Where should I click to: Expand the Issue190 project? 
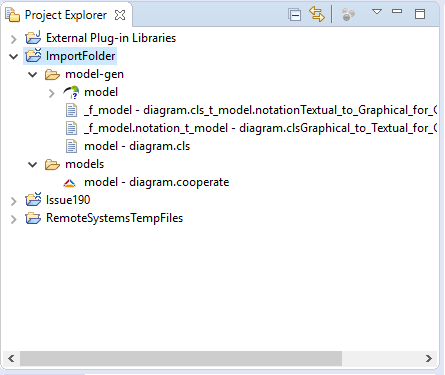coord(13,201)
